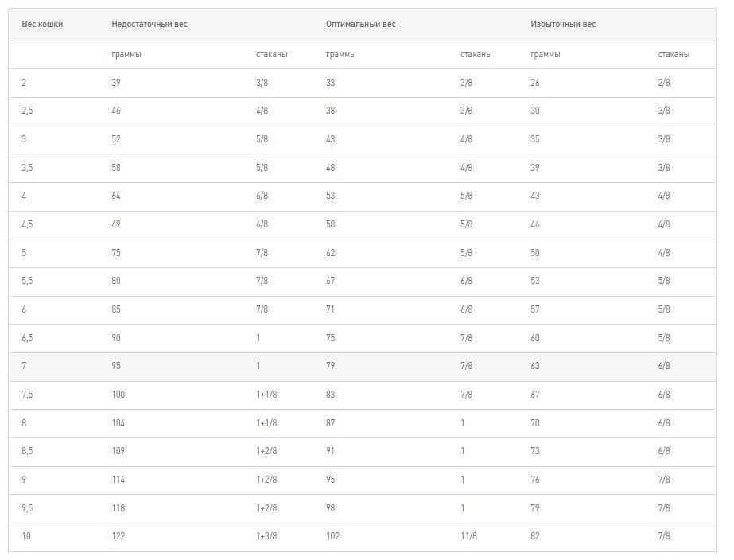This screenshot has width=734, height=560.
Task: Click "стаканы" subheader under Избыточный вес
Action: coord(674,55)
